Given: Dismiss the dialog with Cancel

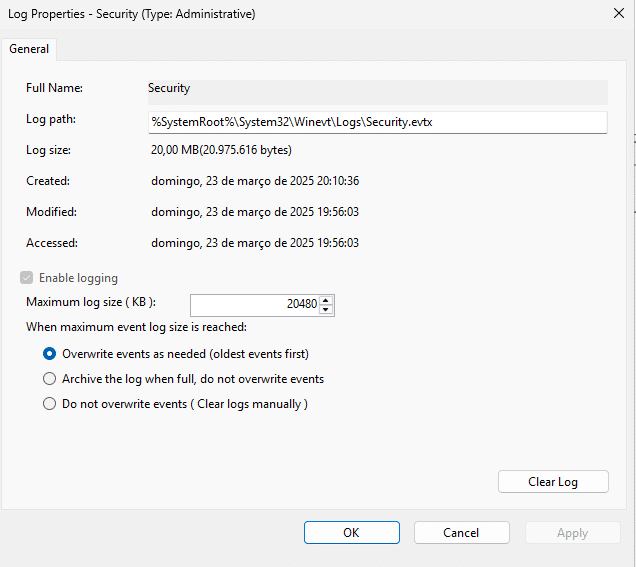Looking at the screenshot, I should coord(461,533).
